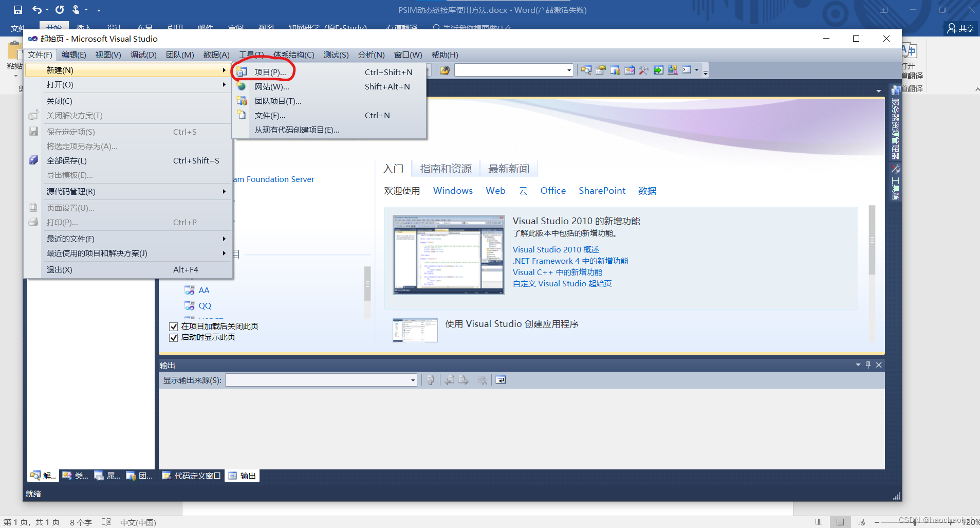Screen dimensions: 980x528
Task: Click Word 共享 share button
Action: point(960,28)
